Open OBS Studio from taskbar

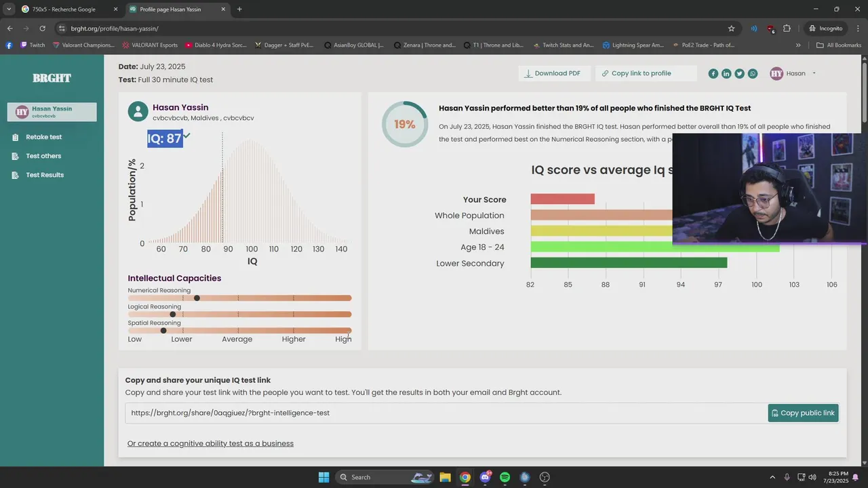point(545,477)
